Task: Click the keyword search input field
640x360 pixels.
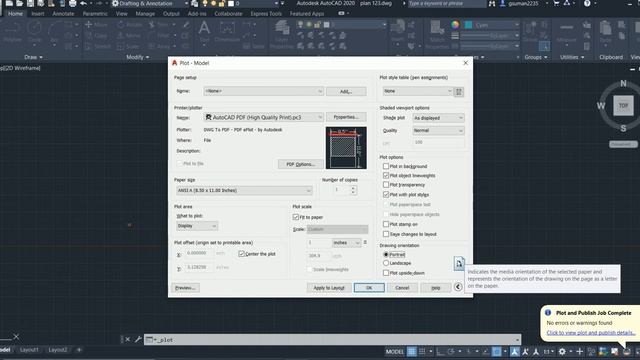Action: pos(447,4)
